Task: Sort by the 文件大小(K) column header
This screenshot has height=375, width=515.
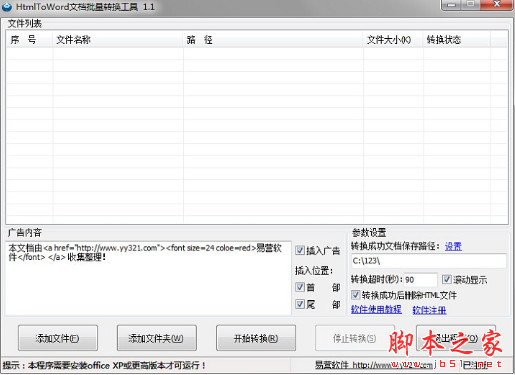Action: click(393, 40)
